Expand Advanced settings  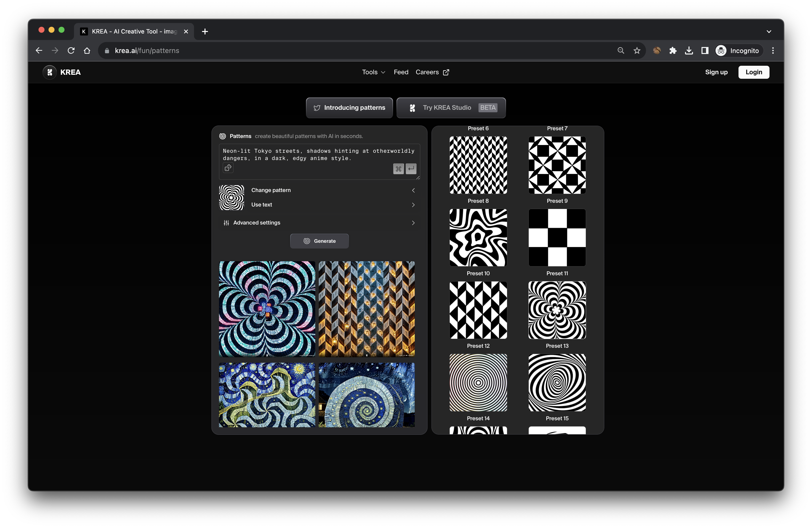413,223
